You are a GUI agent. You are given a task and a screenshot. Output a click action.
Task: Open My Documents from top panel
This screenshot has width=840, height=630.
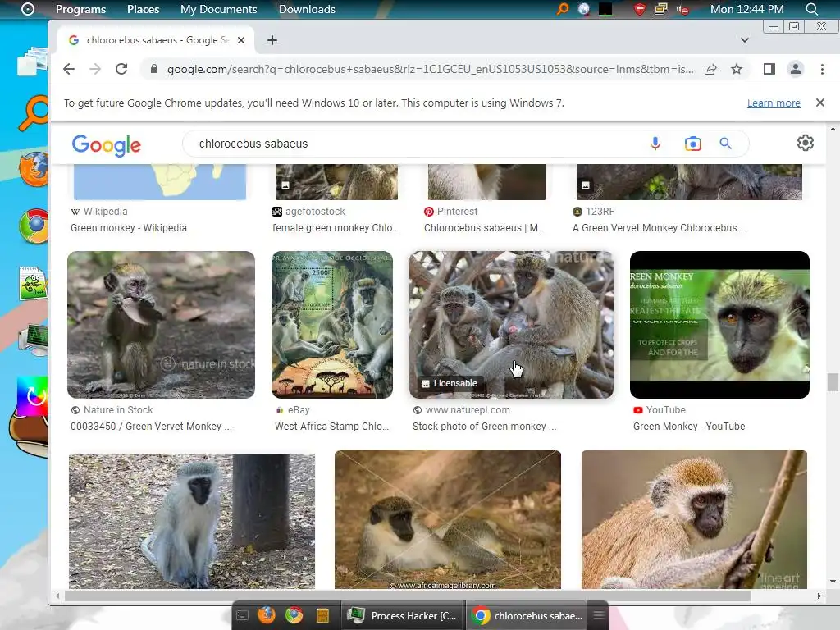(x=218, y=9)
